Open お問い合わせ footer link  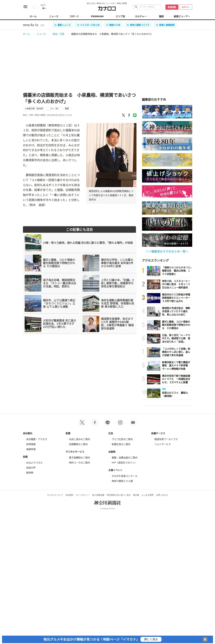coord(162,495)
